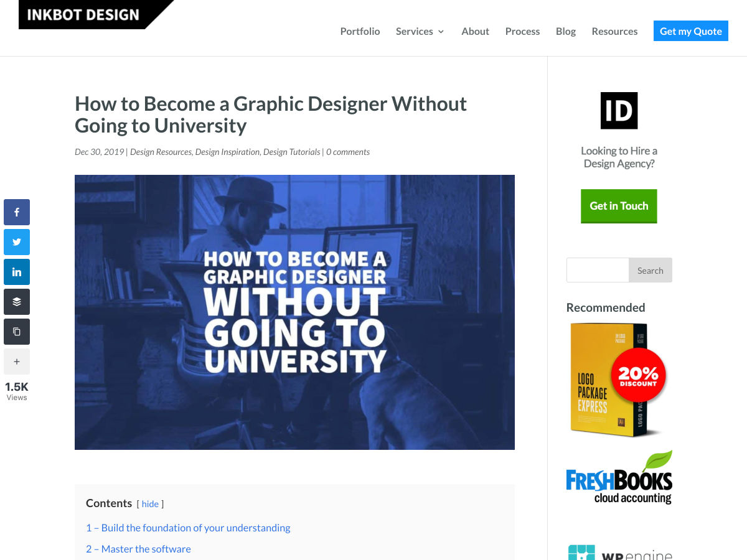747x560 pixels.
Task: Click the 1.5K Views counter
Action: (17, 391)
